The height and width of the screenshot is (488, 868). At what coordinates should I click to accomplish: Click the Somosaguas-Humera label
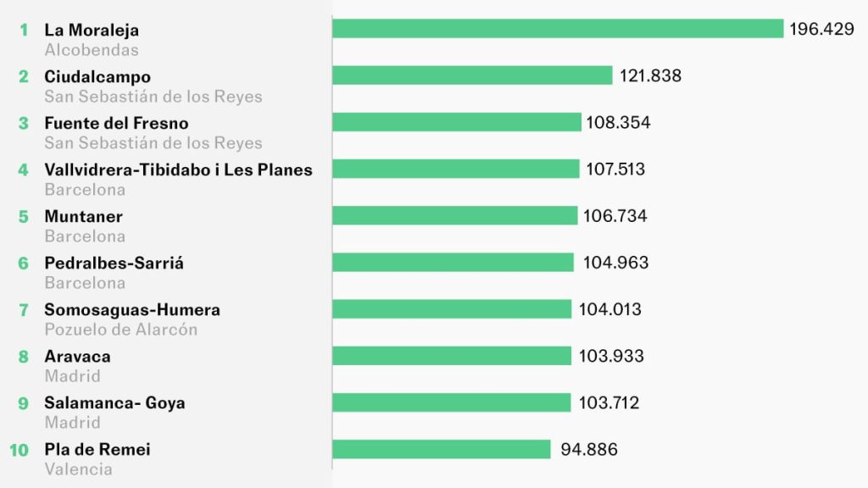132,310
